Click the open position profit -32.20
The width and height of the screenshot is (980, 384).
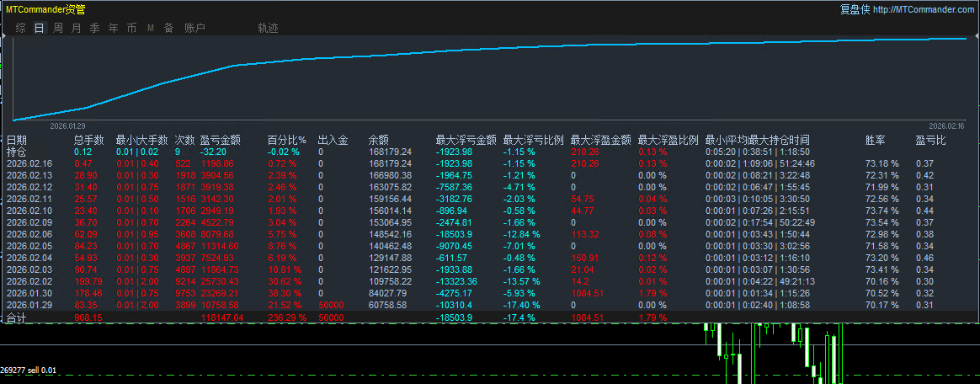pos(213,152)
